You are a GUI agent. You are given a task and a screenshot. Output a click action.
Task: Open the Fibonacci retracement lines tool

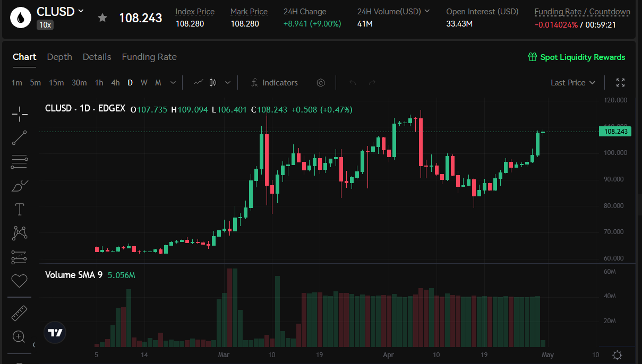pyautogui.click(x=20, y=162)
